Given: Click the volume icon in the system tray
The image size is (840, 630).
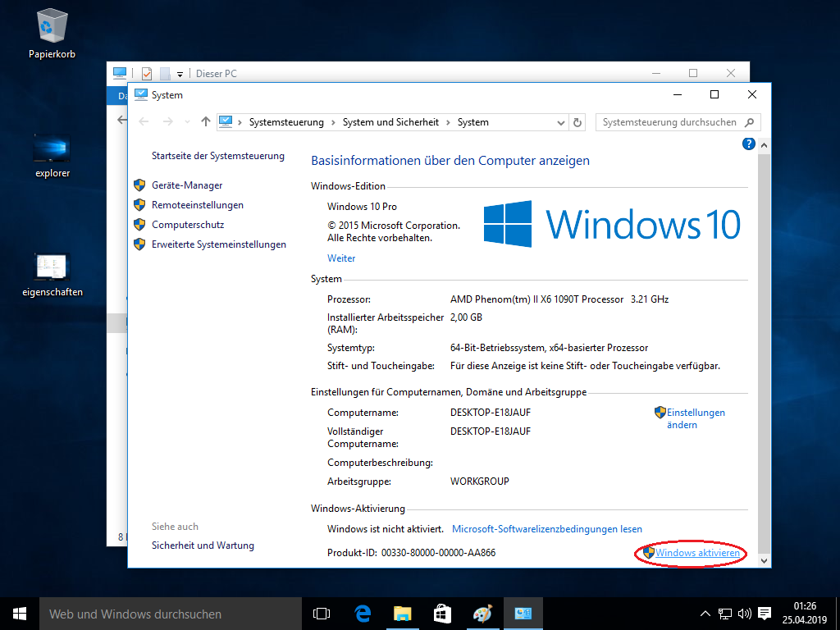Looking at the screenshot, I should point(743,613).
